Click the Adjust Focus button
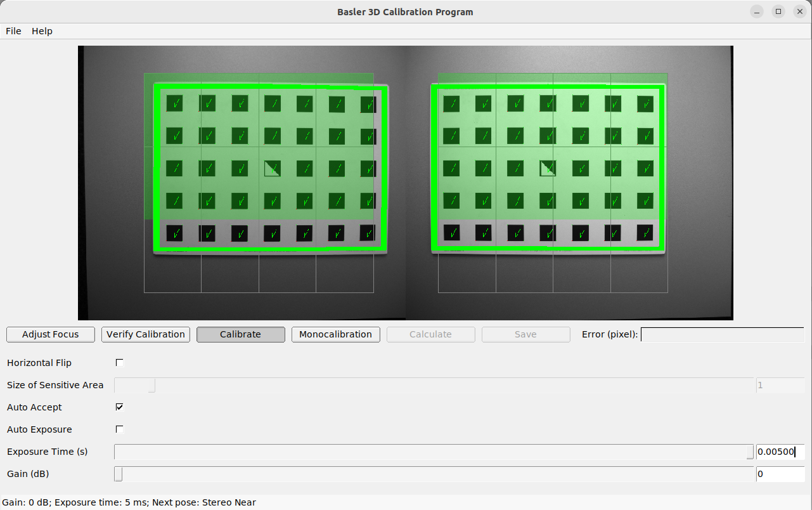 click(51, 334)
